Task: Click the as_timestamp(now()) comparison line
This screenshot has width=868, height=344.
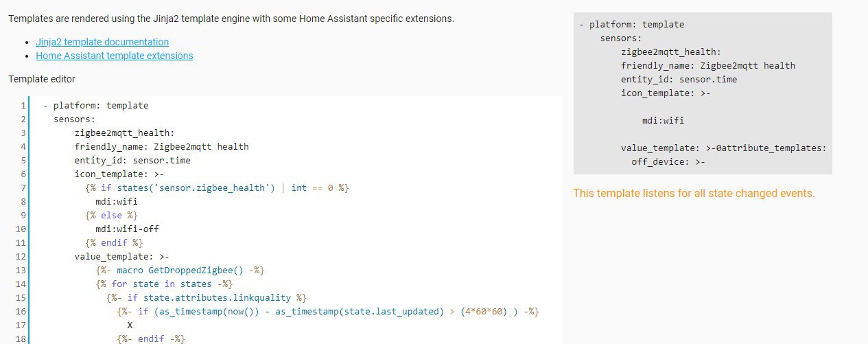Action: coord(328,311)
